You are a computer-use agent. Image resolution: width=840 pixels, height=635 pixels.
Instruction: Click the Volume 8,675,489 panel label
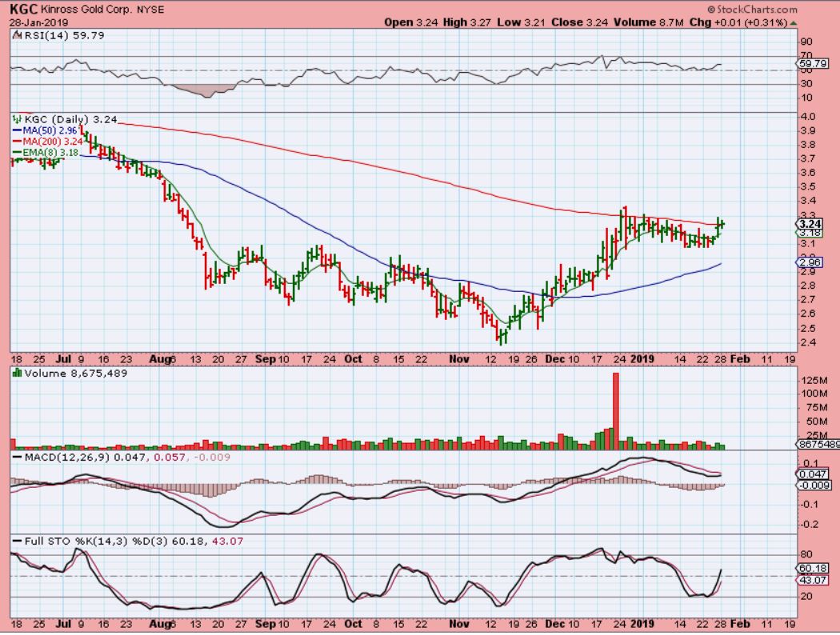click(x=75, y=373)
